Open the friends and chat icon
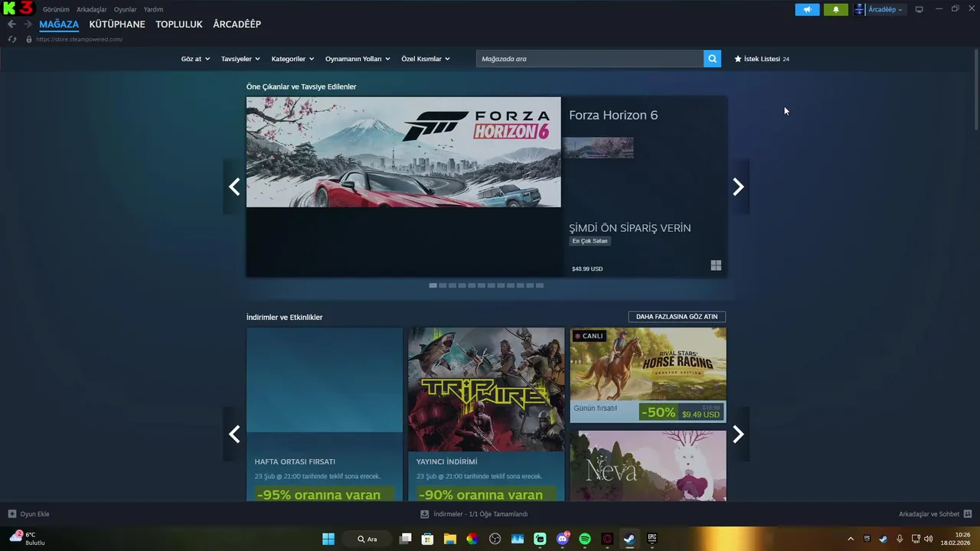Image resolution: width=980 pixels, height=551 pixels. coord(968,514)
